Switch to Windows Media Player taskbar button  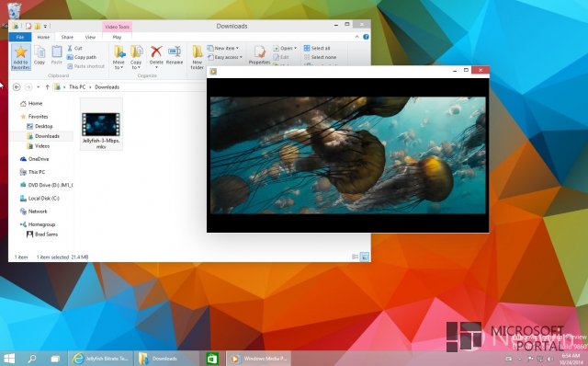point(259,359)
